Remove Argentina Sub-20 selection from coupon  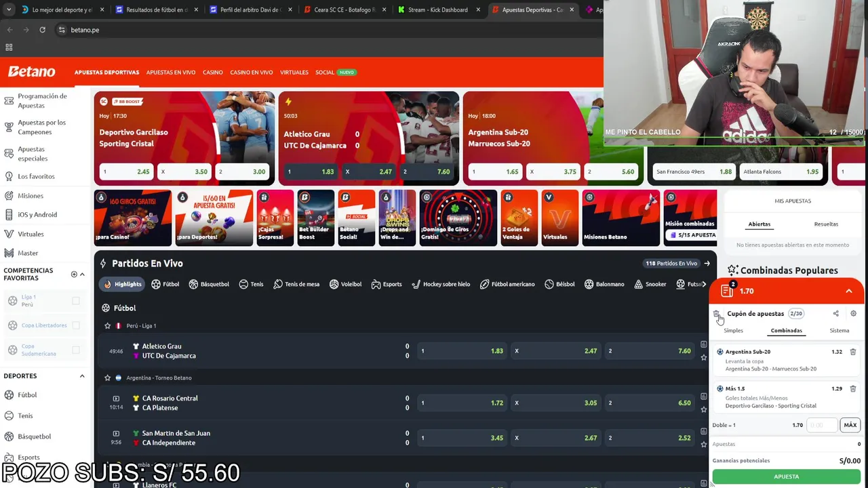click(x=853, y=352)
